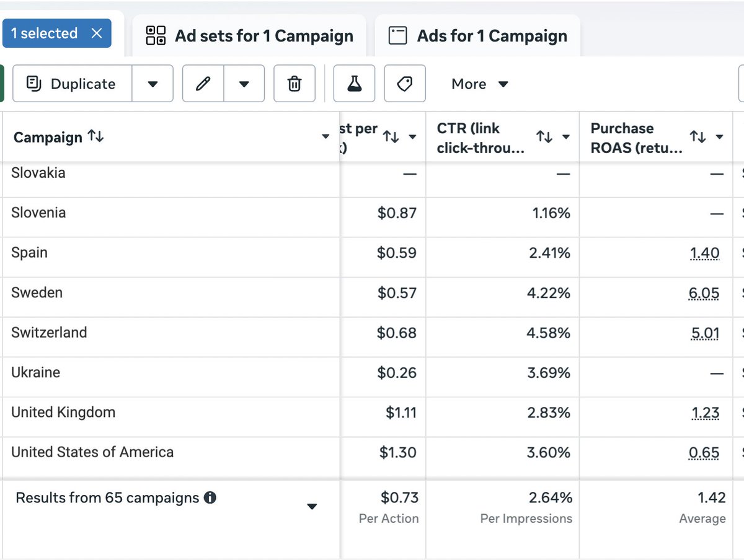The image size is (744, 560).
Task: Sort by CTR link click-through column arrows
Action: tap(544, 137)
